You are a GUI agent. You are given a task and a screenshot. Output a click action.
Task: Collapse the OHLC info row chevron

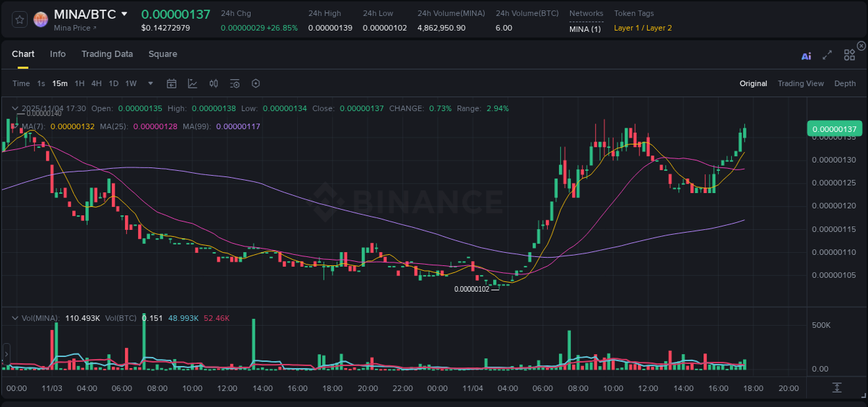(x=15, y=108)
